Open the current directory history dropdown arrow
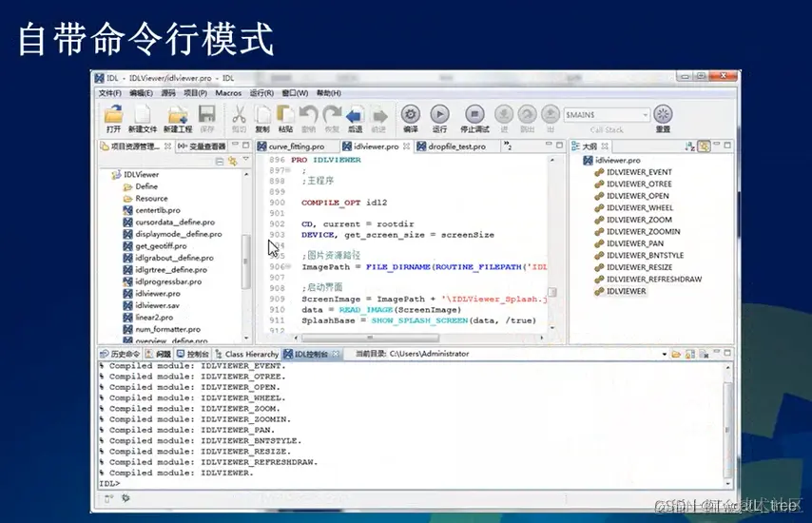Viewport: 812px width, 523px height. (x=664, y=354)
